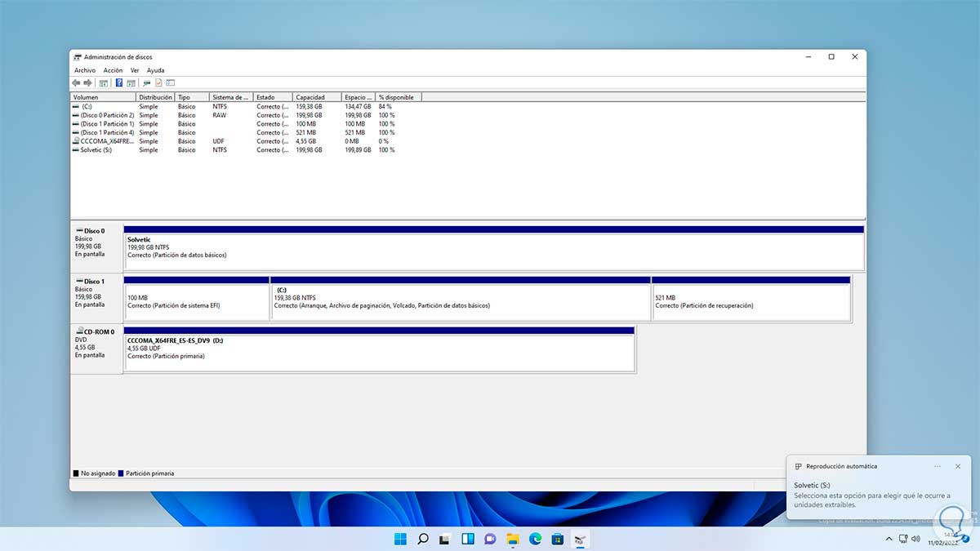
Task: Open Task View from the taskbar
Action: (445, 539)
